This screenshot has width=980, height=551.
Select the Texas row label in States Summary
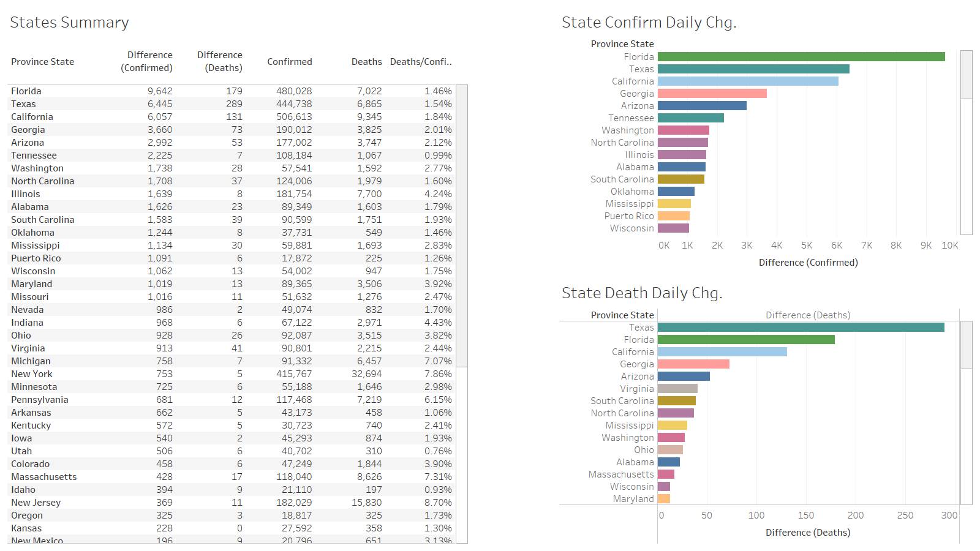[x=23, y=104]
